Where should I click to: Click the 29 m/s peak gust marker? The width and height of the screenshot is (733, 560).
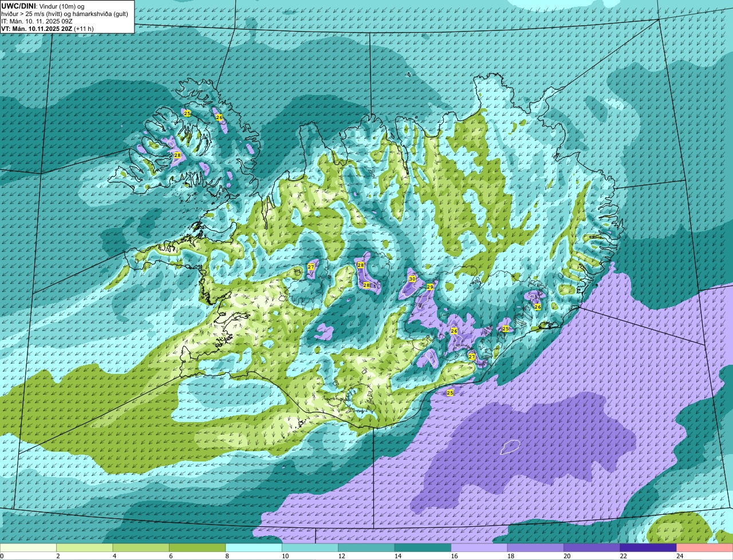pyautogui.click(x=430, y=287)
